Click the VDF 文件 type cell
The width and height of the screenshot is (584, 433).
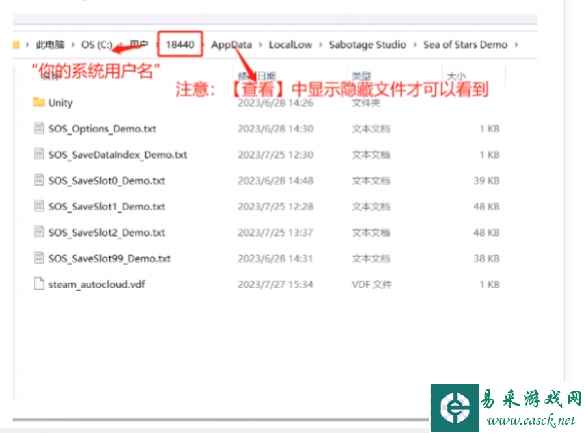(x=372, y=284)
